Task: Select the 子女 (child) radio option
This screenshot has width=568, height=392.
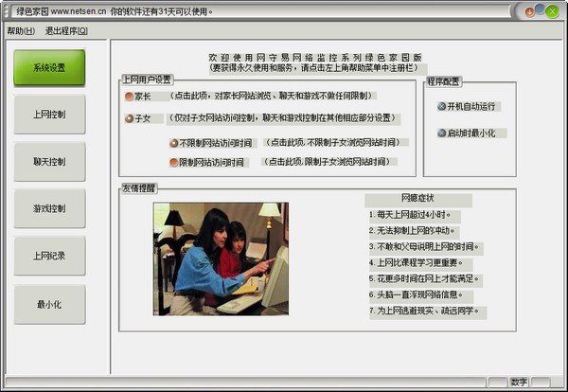Action: point(130,118)
